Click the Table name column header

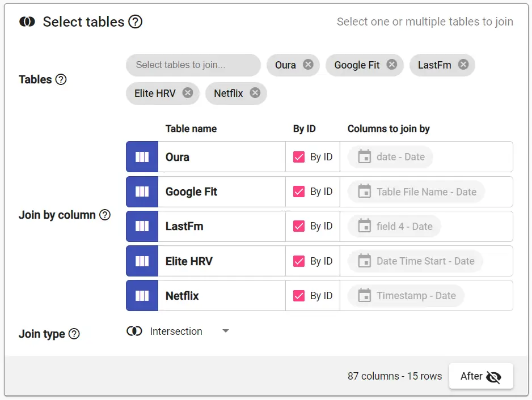pyautogui.click(x=191, y=129)
